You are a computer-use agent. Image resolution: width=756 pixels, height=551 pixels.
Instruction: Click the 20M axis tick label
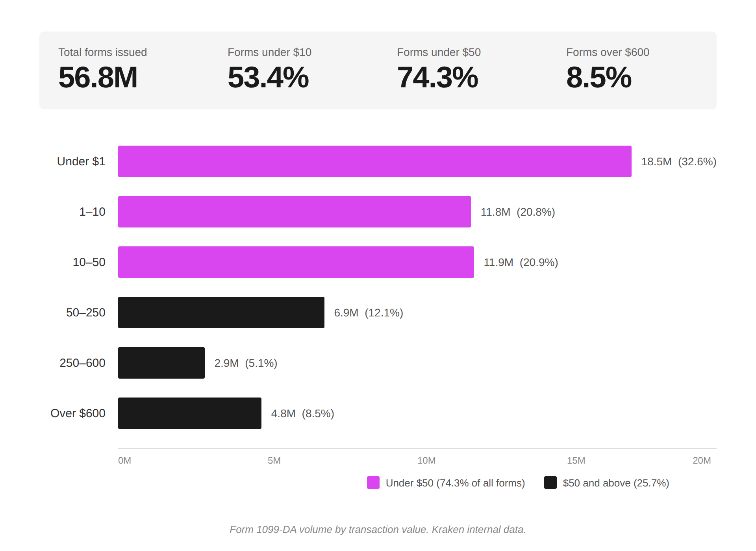[702, 460]
